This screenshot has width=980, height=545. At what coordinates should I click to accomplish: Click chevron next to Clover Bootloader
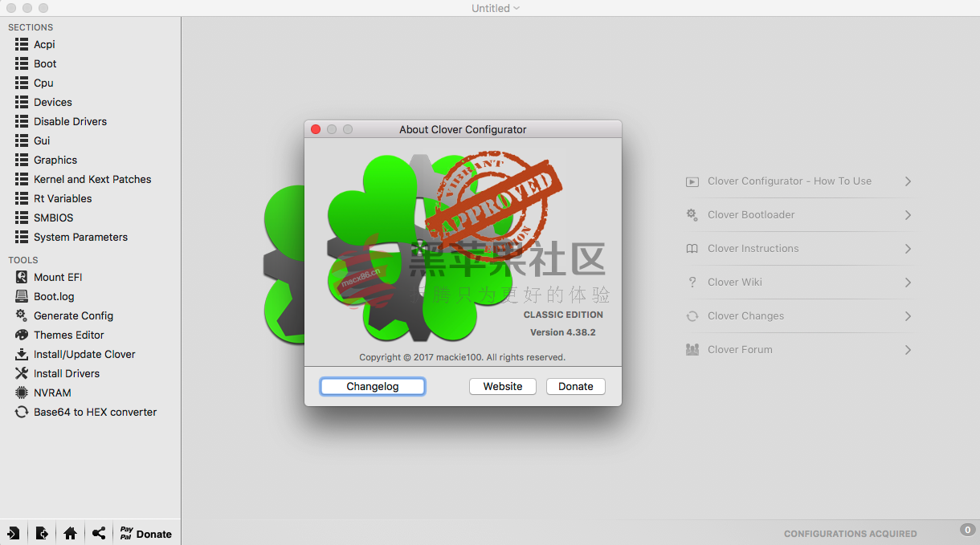point(908,215)
